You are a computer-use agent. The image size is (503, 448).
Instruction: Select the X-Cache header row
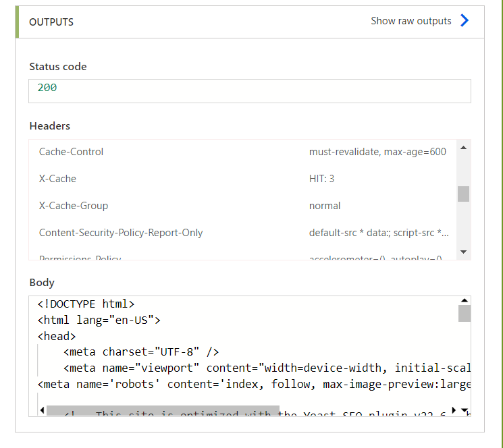pos(242,179)
